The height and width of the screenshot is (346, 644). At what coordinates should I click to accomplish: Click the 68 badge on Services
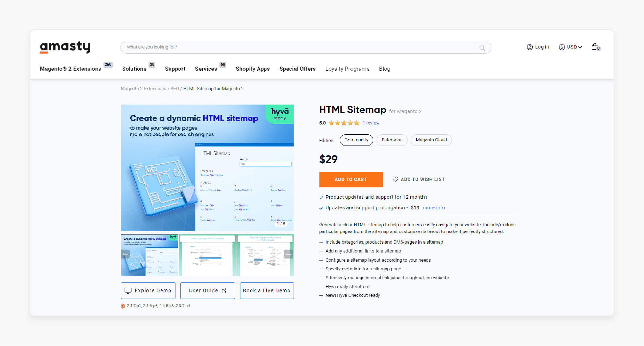pyautogui.click(x=223, y=64)
